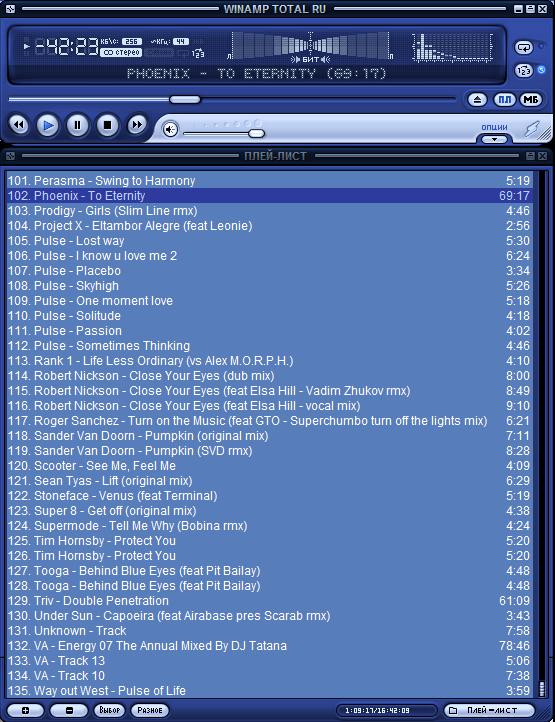Select track 122 Stoneface - Venus
The image size is (555, 722).
click(x=269, y=495)
